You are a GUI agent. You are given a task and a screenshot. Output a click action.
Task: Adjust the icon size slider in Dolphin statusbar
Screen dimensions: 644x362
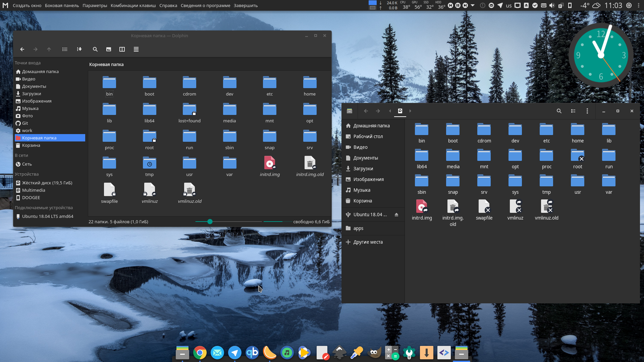pyautogui.click(x=210, y=222)
